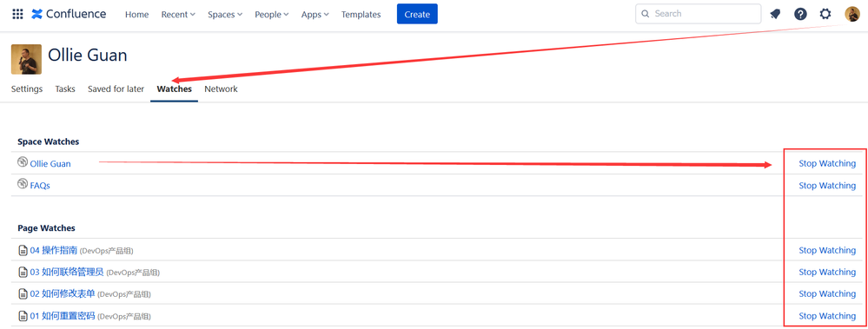Expand the People dropdown menu
The height and width of the screenshot is (329, 868).
pyautogui.click(x=272, y=15)
